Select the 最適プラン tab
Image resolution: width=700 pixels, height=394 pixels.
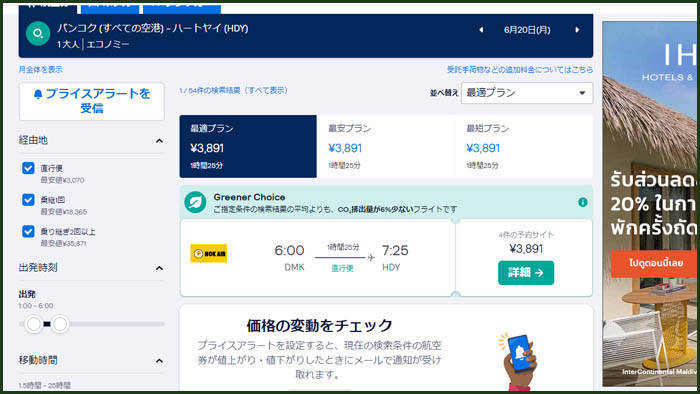[248, 146]
